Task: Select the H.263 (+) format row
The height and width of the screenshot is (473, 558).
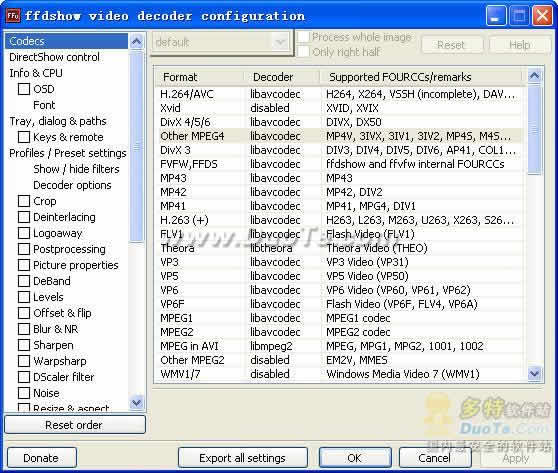Action: 340,220
